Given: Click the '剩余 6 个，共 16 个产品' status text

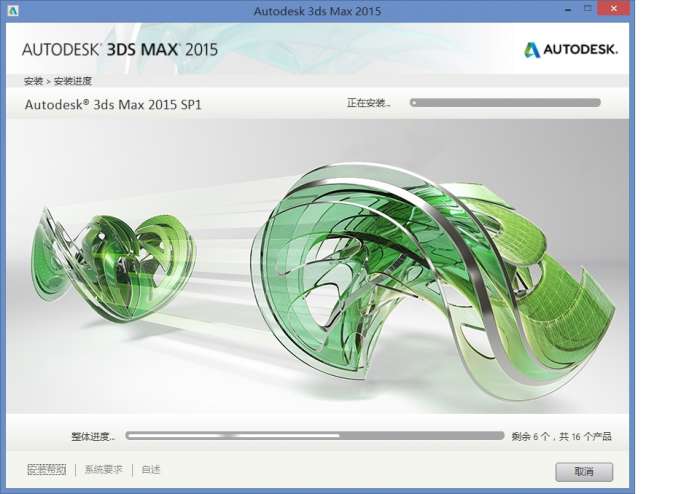Looking at the screenshot, I should [x=562, y=436].
